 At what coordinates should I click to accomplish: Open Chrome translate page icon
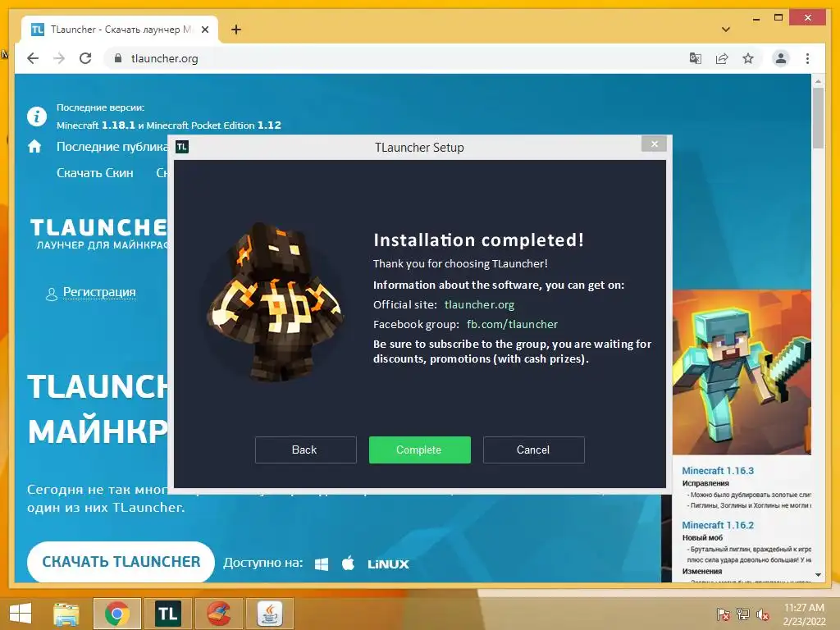[696, 58]
